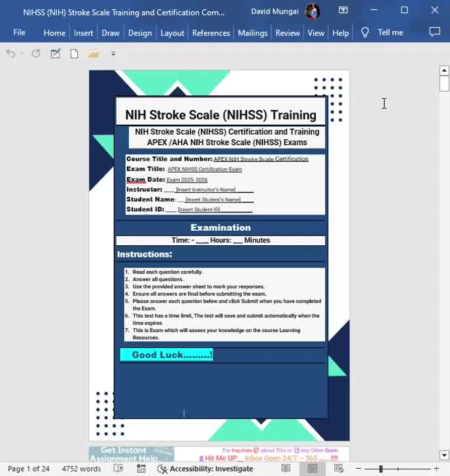The width and height of the screenshot is (450, 476).
Task: Click the Redo/Repeat icon
Action: (36, 54)
